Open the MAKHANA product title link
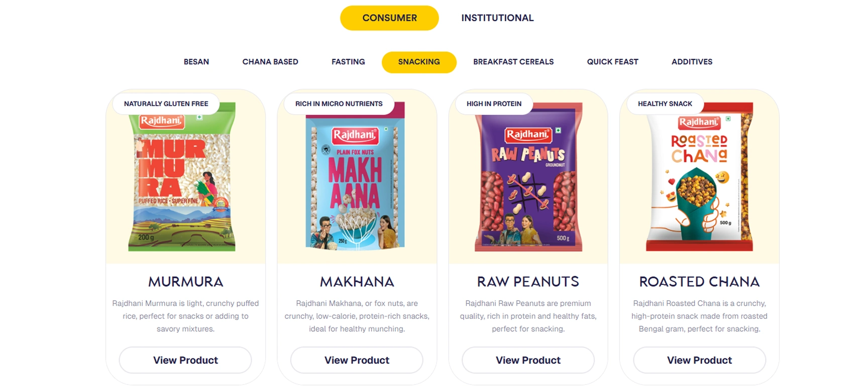 pos(357,282)
